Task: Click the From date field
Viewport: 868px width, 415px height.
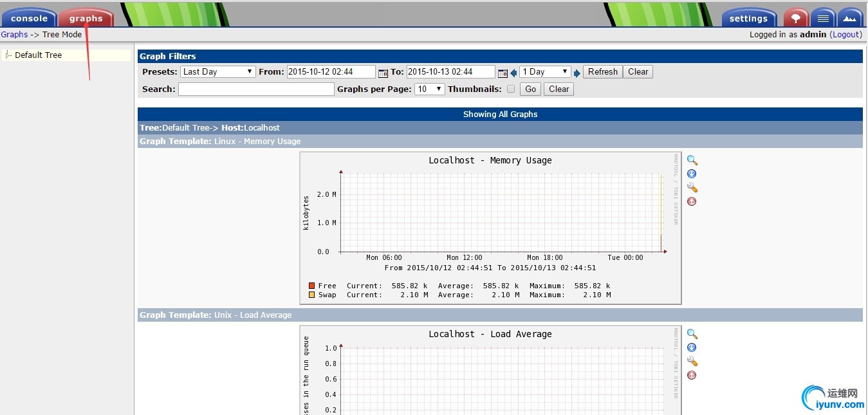Action: (x=331, y=72)
